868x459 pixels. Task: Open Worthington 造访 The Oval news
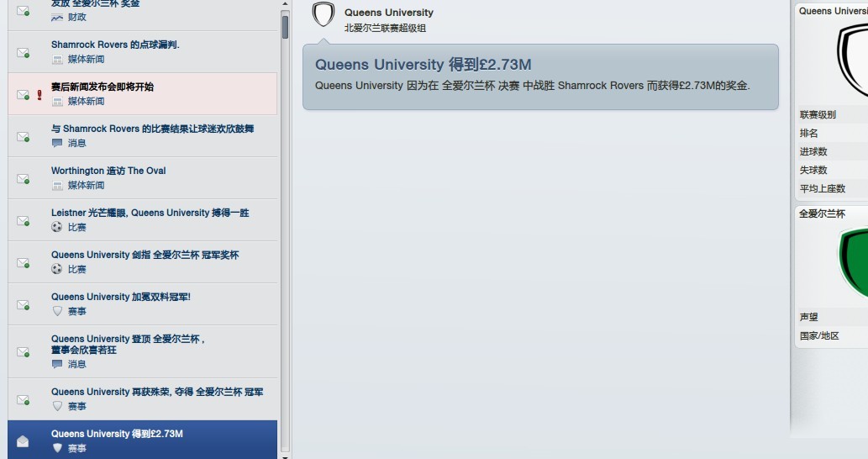142,178
